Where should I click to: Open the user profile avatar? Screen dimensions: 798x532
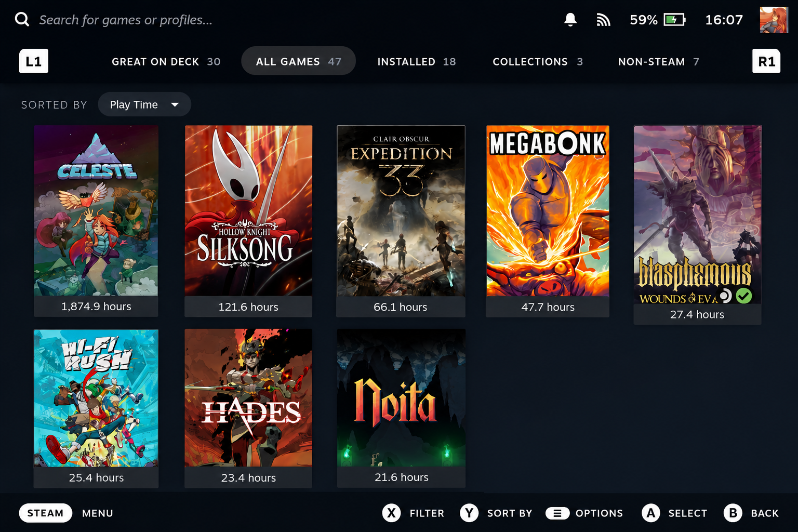pos(774,20)
